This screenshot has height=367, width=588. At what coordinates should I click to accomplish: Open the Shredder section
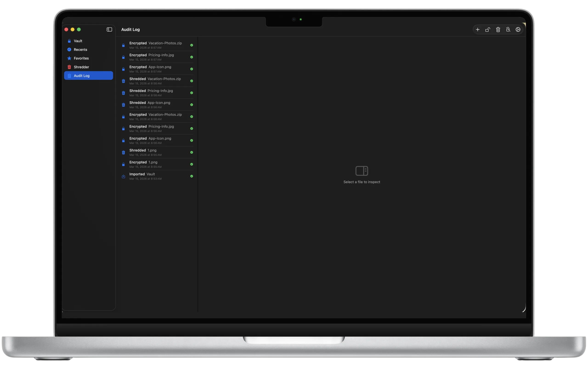(81, 67)
